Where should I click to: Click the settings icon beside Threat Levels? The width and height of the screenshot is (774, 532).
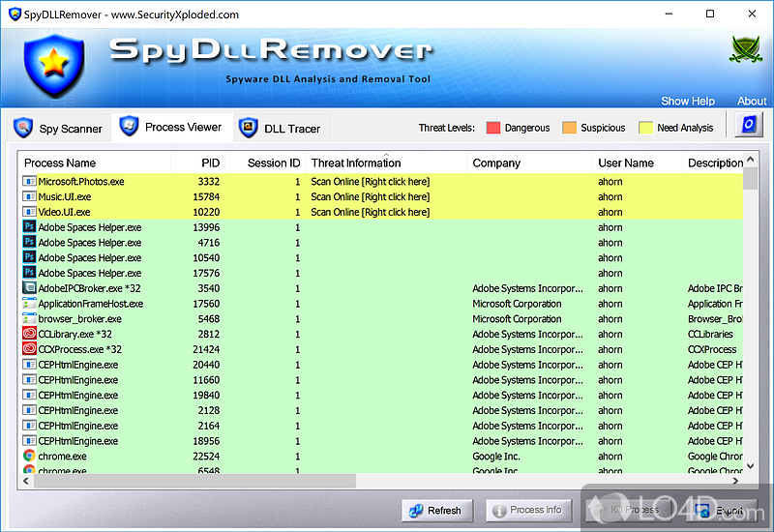point(748,125)
